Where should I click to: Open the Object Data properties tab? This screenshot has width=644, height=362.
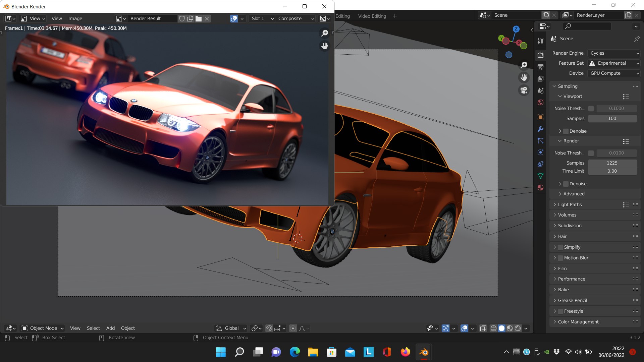(x=540, y=176)
